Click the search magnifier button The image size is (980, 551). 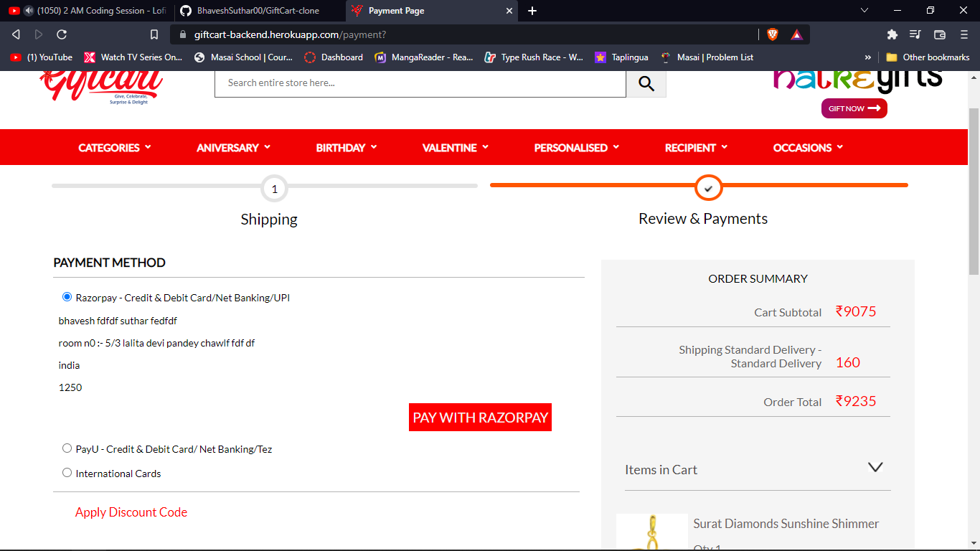[x=646, y=83]
